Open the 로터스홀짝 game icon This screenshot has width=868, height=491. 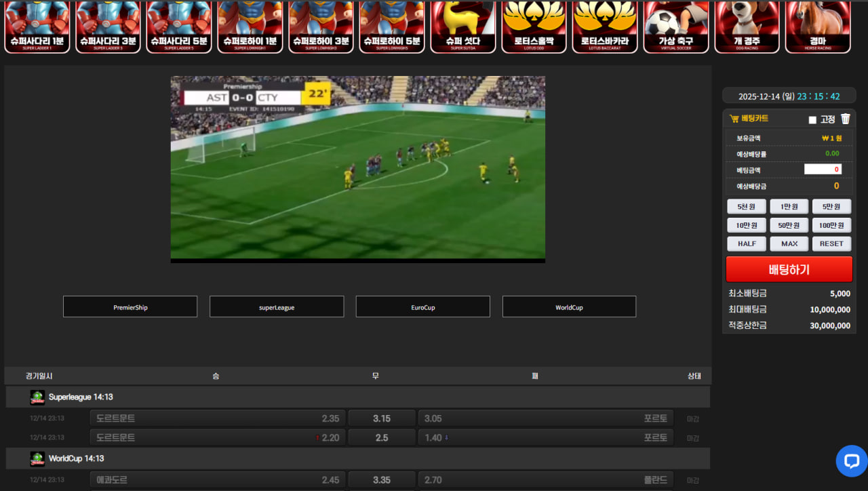pyautogui.click(x=534, y=26)
